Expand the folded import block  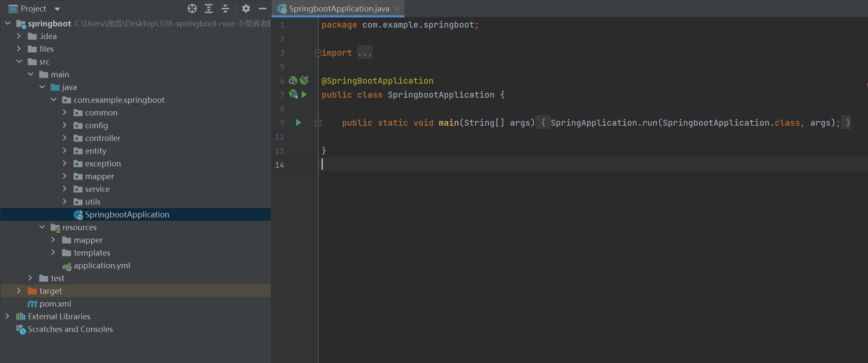point(318,53)
